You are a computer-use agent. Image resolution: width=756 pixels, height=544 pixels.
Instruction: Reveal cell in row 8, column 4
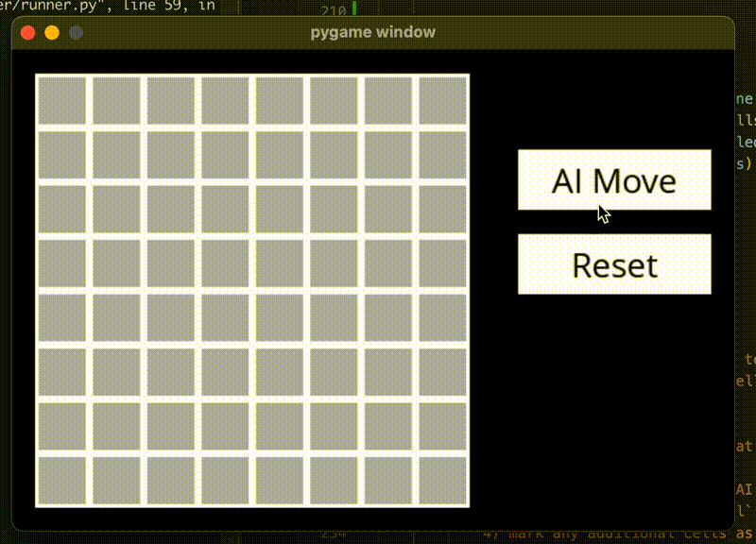pos(225,481)
